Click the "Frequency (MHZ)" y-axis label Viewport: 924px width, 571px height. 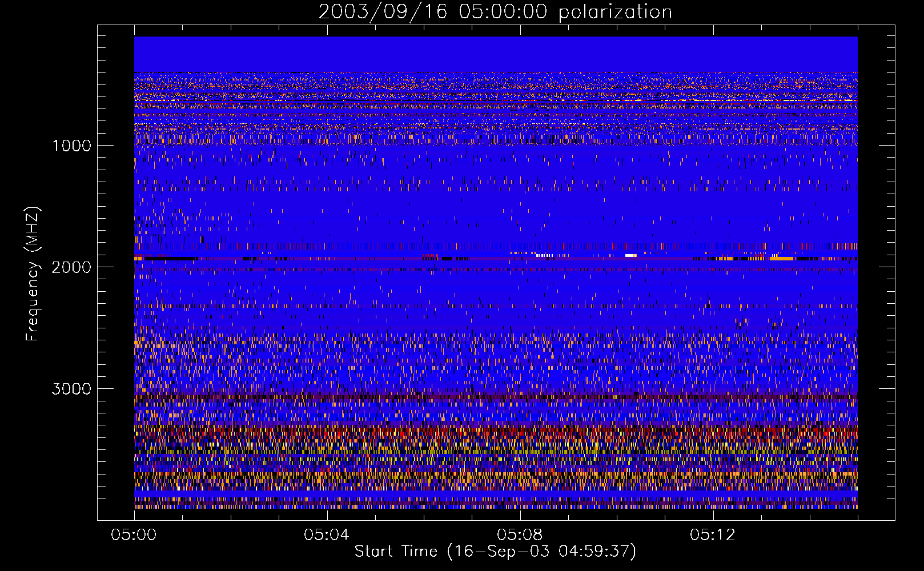33,274
